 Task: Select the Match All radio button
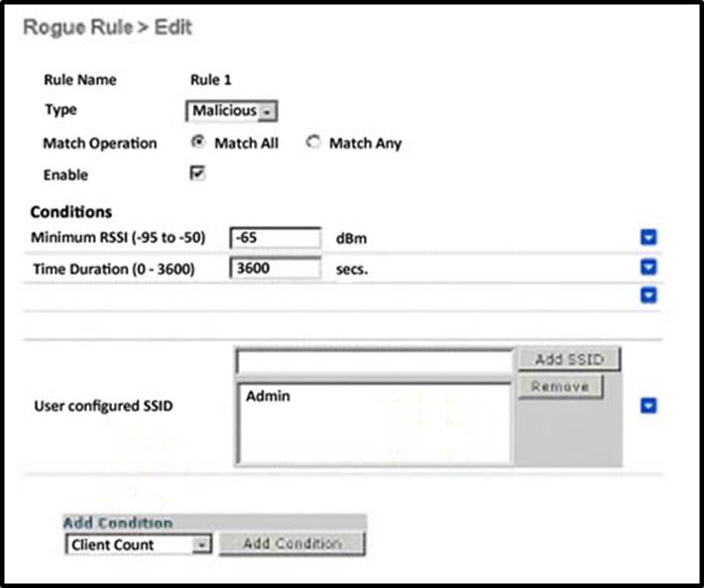[198, 143]
